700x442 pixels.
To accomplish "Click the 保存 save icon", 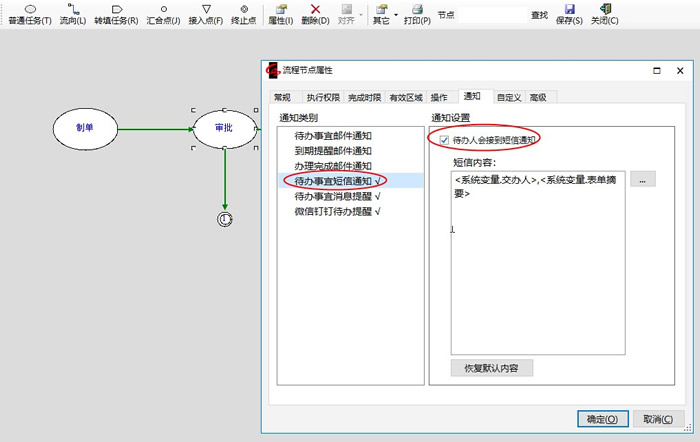I will [569, 13].
